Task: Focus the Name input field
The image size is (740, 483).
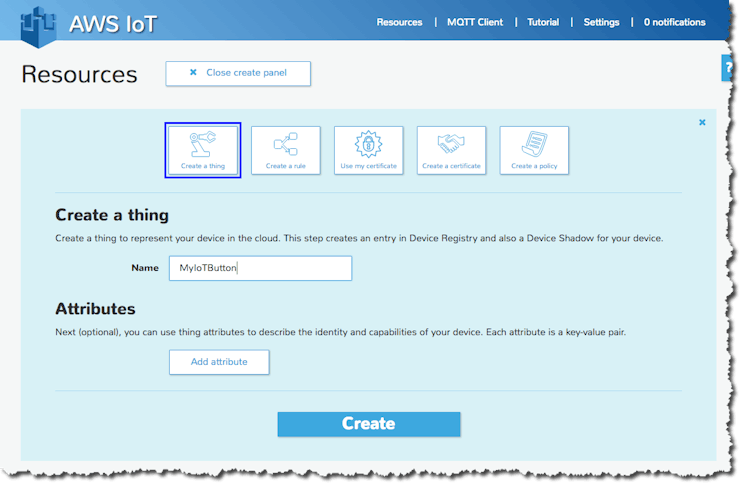Action: [261, 268]
